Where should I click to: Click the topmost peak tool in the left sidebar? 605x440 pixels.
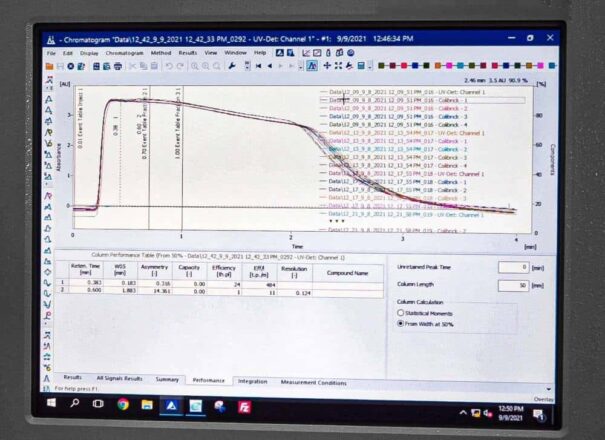click(49, 80)
